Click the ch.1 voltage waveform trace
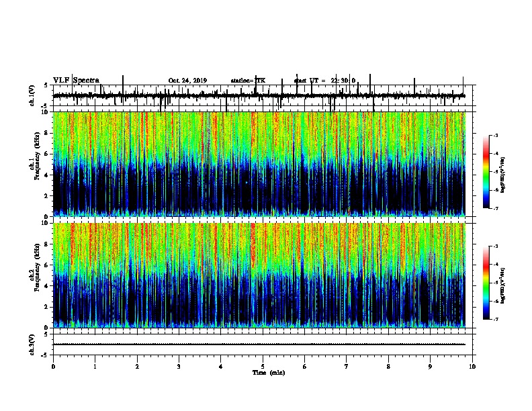Viewport: 532px width, 411px height. [x=259, y=96]
